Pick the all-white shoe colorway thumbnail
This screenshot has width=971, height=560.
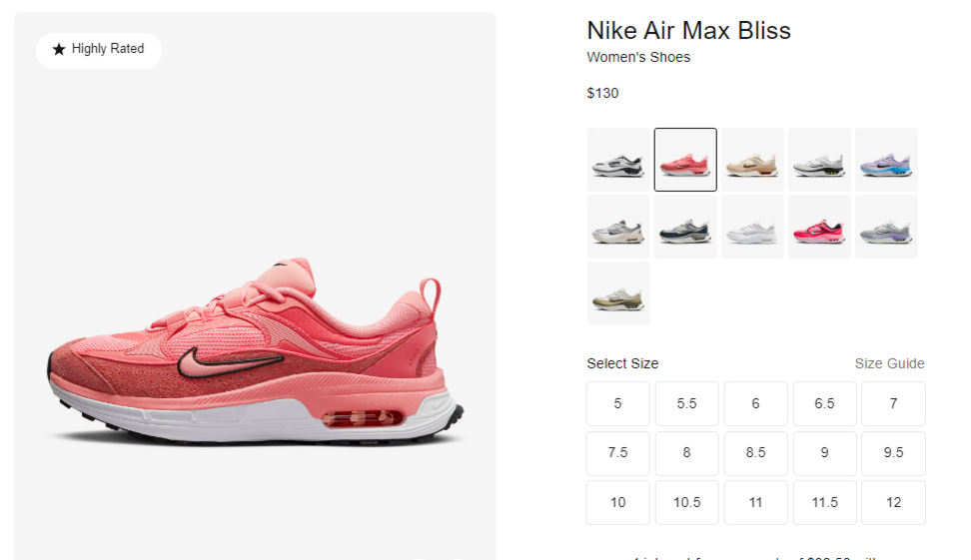coord(752,227)
